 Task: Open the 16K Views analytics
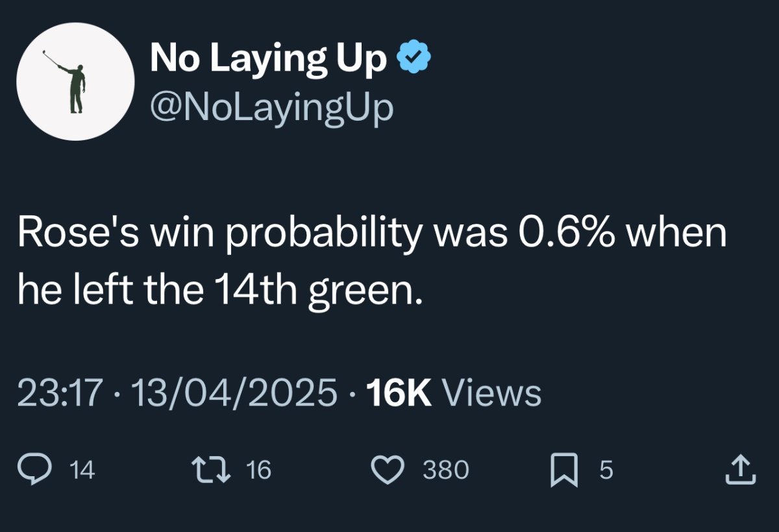[454, 393]
